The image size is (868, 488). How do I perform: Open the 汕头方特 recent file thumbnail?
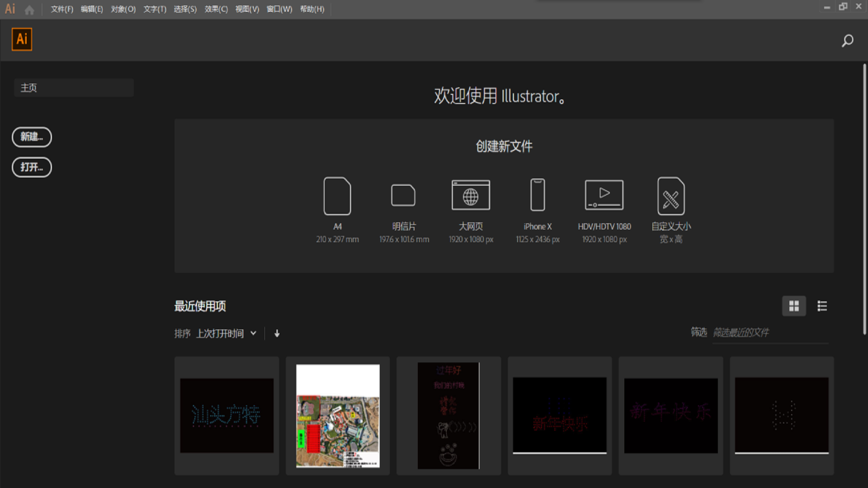(226, 416)
